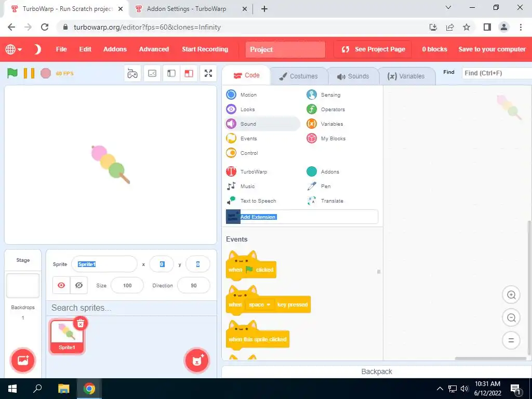Open the Addons menu
Screen dimensions: 532x399
coord(115,49)
